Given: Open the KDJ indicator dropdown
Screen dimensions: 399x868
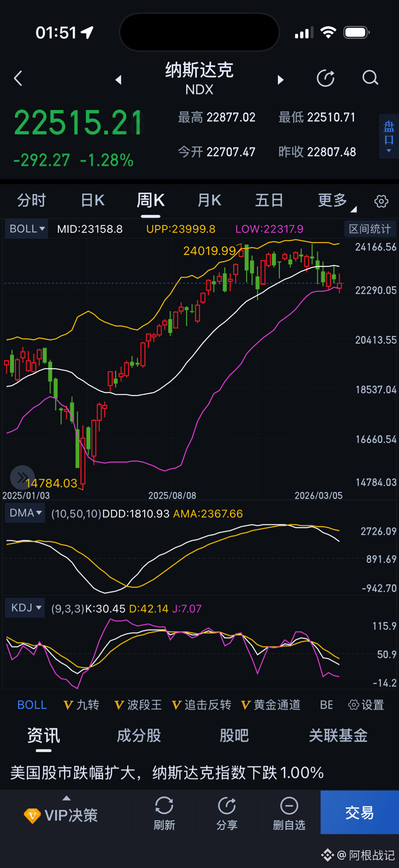Looking at the screenshot, I should click(x=25, y=608).
